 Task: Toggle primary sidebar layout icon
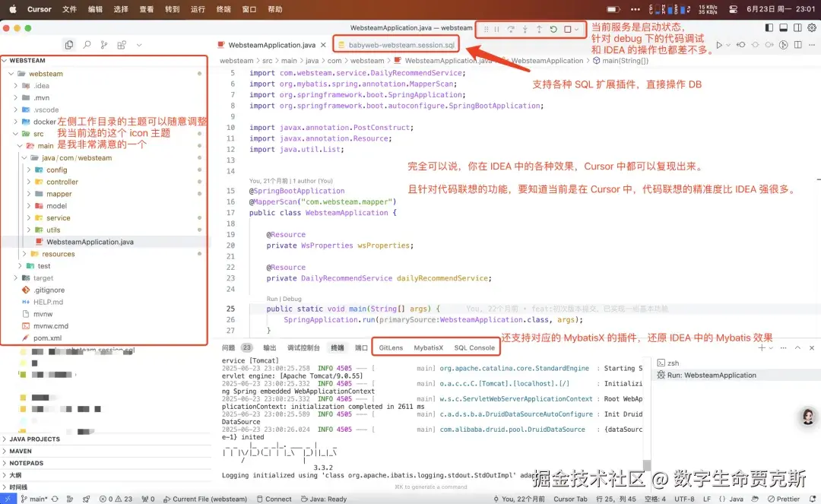(769, 27)
